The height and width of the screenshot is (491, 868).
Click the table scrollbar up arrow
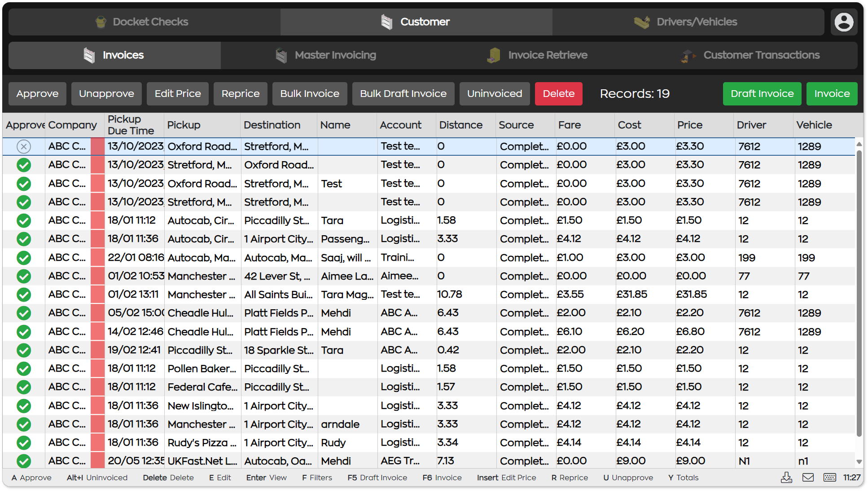(x=859, y=144)
